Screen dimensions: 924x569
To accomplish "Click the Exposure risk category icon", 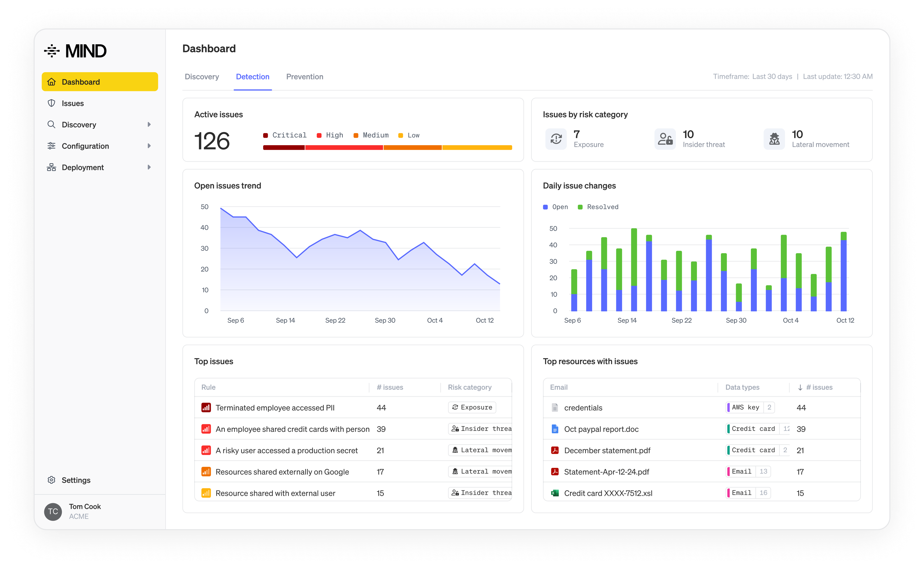I will (556, 139).
